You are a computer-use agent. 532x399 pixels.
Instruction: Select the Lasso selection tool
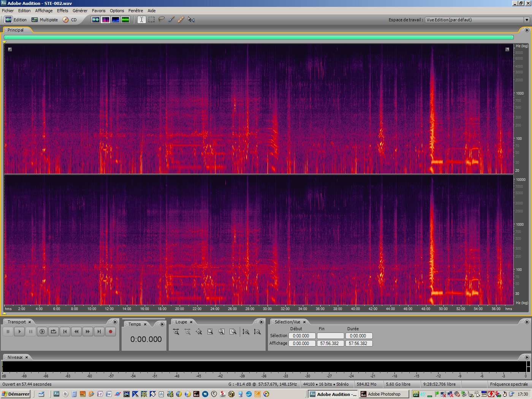(x=161, y=19)
